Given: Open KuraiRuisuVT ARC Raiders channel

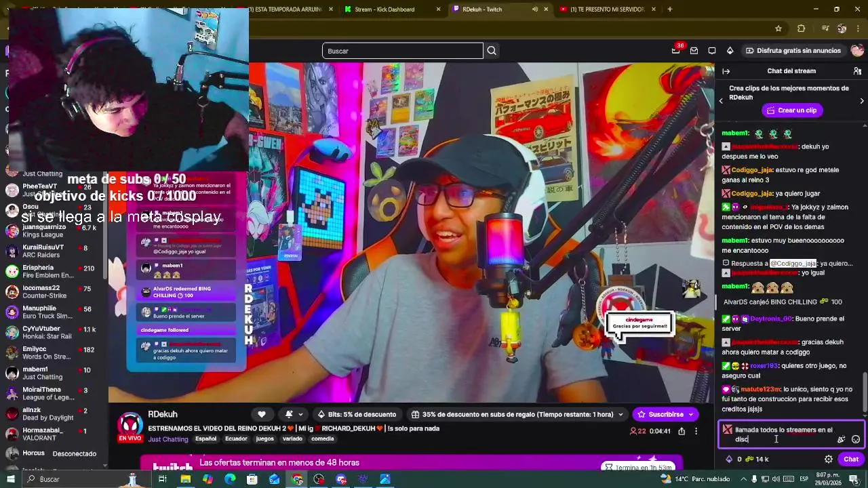Looking at the screenshot, I should click(54, 251).
